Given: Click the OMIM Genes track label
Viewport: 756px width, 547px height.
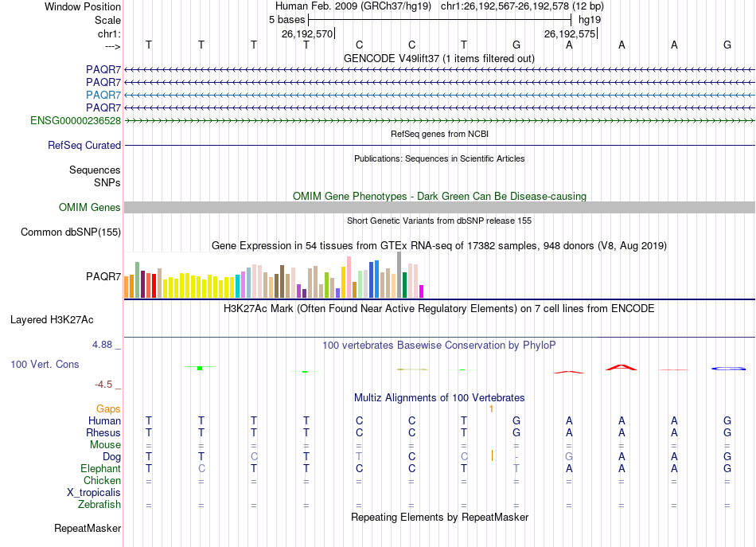Looking at the screenshot, I should [x=89, y=208].
